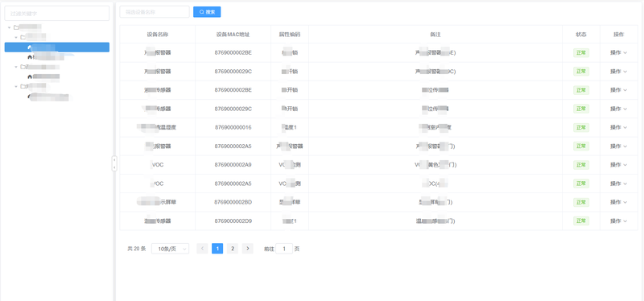Open 操作 dropdown for 传感器 row 87690000029C
The image size is (644, 301).
pos(618,109)
